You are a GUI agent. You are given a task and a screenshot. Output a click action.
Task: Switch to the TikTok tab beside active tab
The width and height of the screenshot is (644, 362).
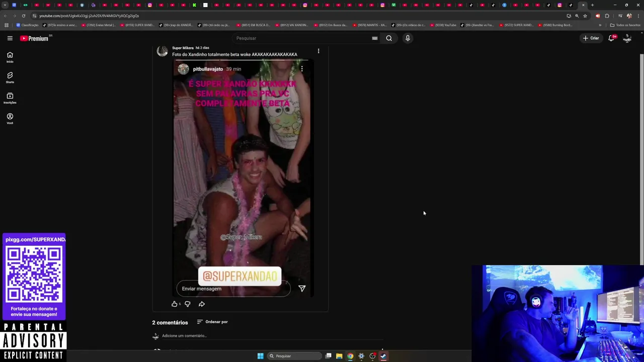point(571,5)
